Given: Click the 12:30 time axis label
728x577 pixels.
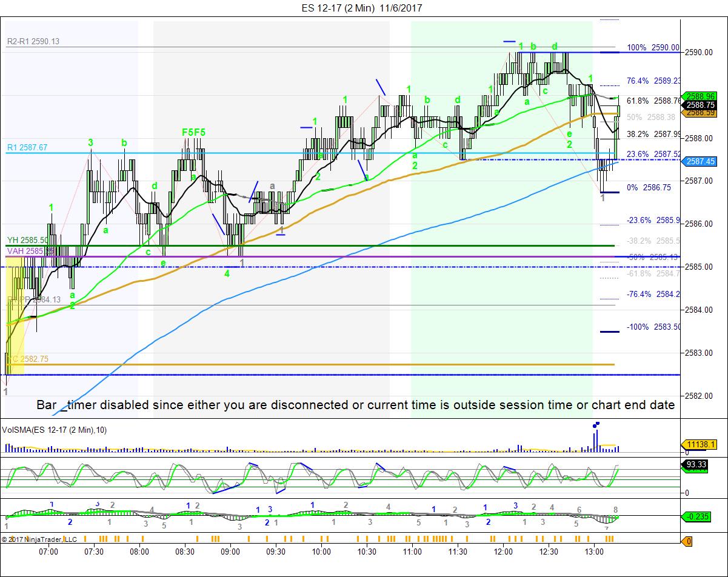Looking at the screenshot, I should (x=549, y=552).
